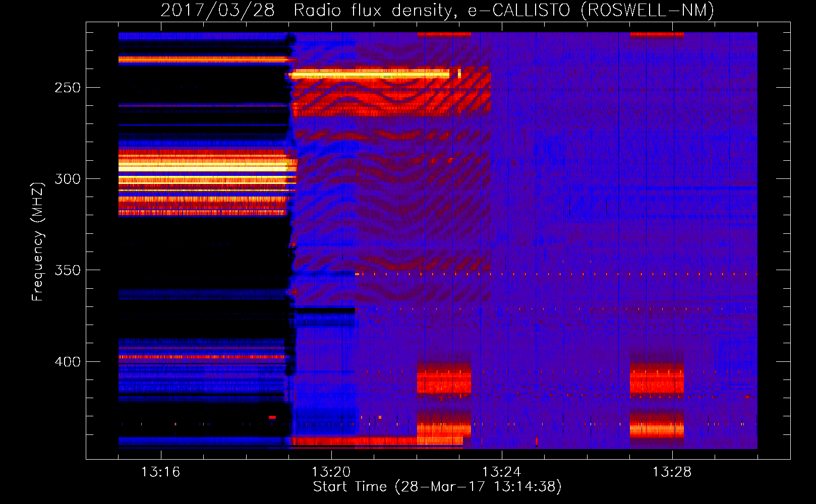Viewport: 816px width, 504px height.
Task: Click the 13:16 time tick label
Action: pos(160,472)
